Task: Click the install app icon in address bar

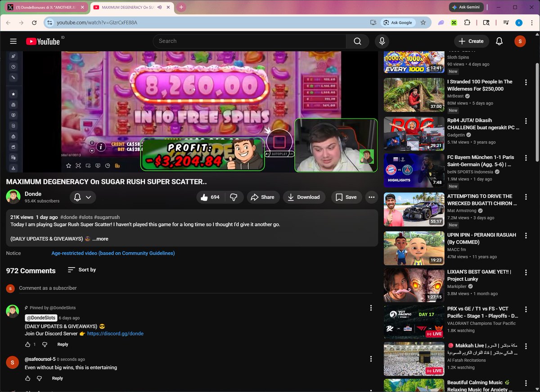Action: [x=373, y=22]
